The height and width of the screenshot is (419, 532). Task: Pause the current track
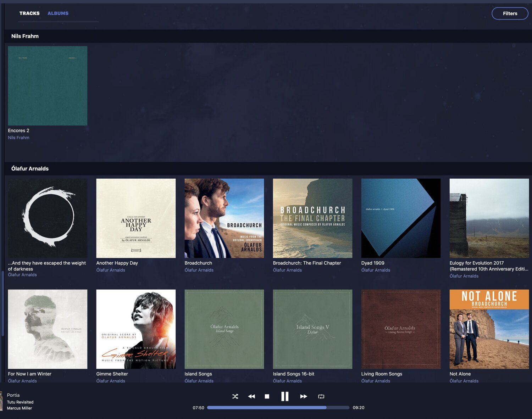click(285, 396)
